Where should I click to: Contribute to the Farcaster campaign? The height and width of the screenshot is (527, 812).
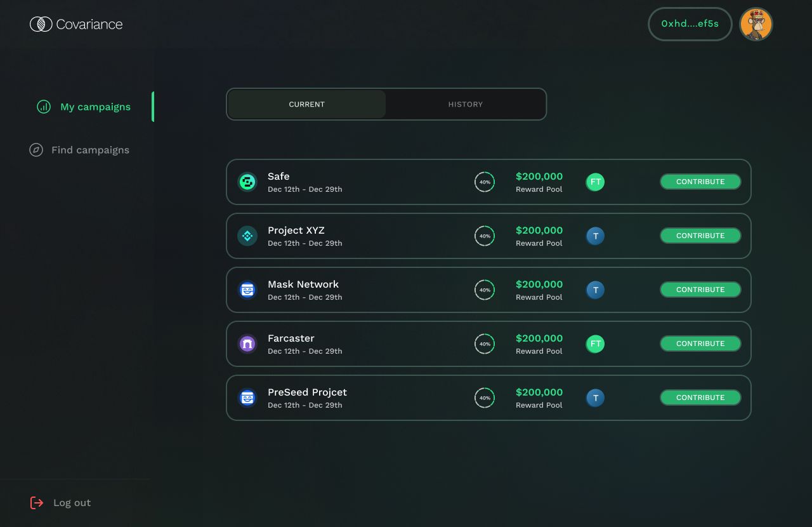point(700,344)
